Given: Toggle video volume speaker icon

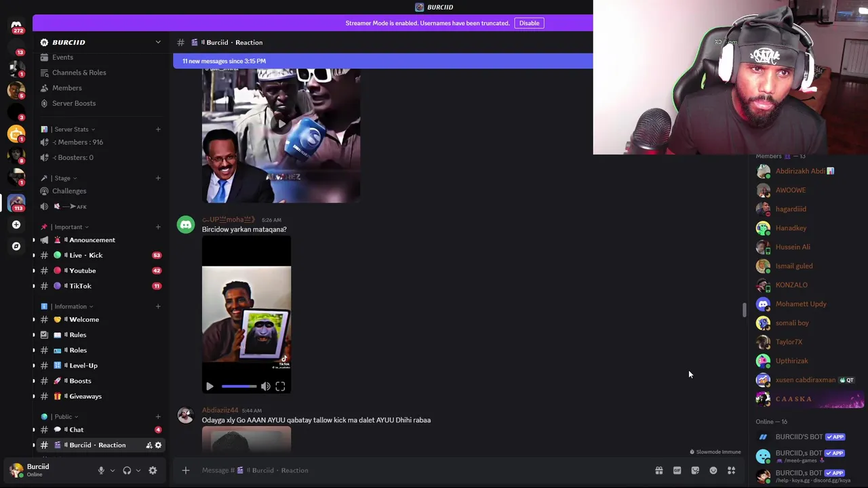Looking at the screenshot, I should pos(265,386).
